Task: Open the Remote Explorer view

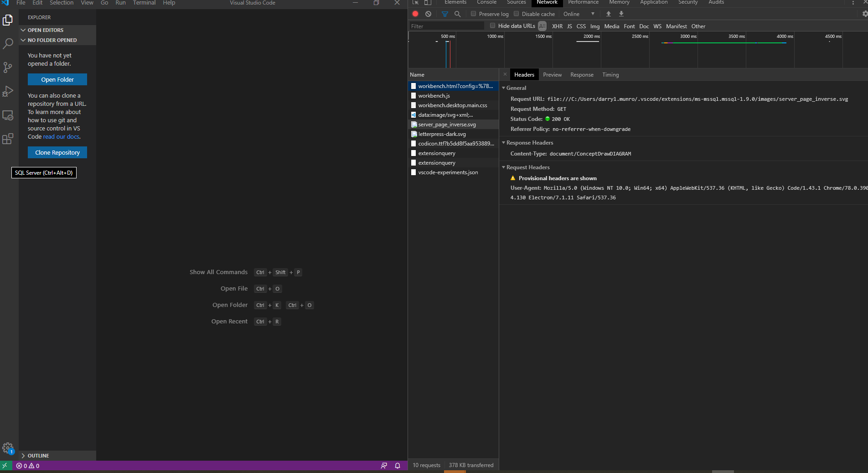Action: (8, 115)
